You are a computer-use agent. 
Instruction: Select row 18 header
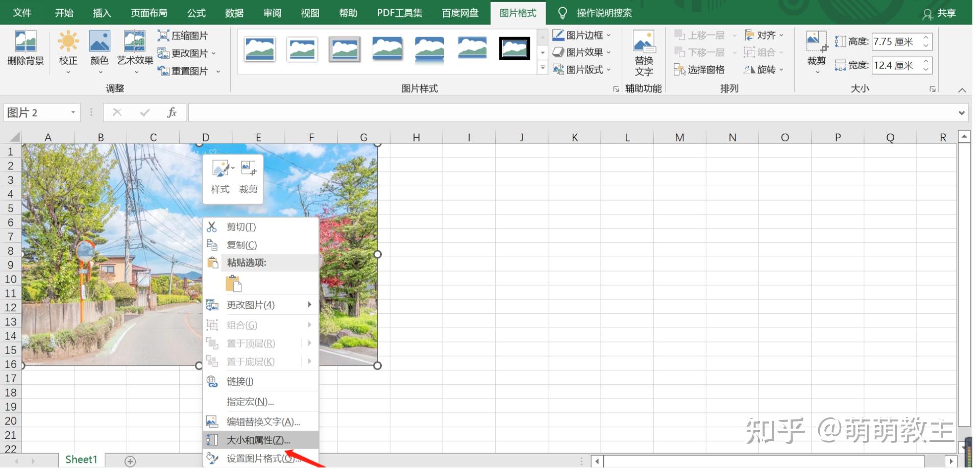point(11,392)
